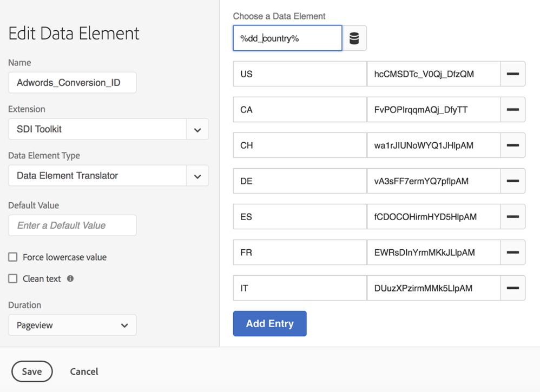Remove the DE translation row
Viewport: 540px width, 392px height.
(512, 181)
